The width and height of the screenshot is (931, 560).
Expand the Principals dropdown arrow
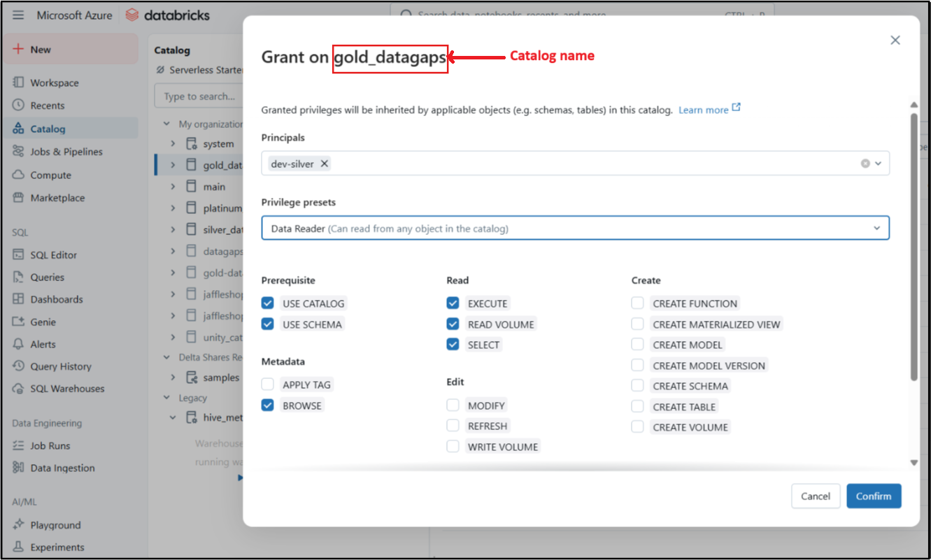tap(878, 164)
